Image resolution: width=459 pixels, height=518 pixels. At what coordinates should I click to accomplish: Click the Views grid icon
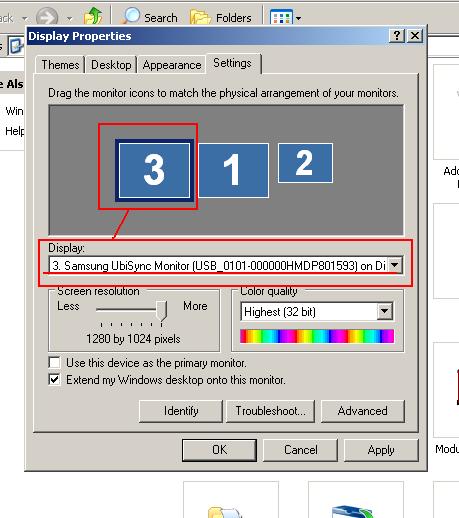[x=282, y=17]
